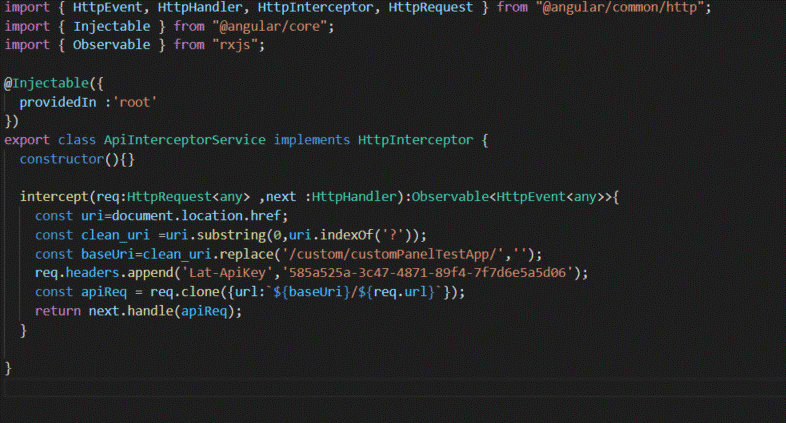Click the req.clone call

184,292
